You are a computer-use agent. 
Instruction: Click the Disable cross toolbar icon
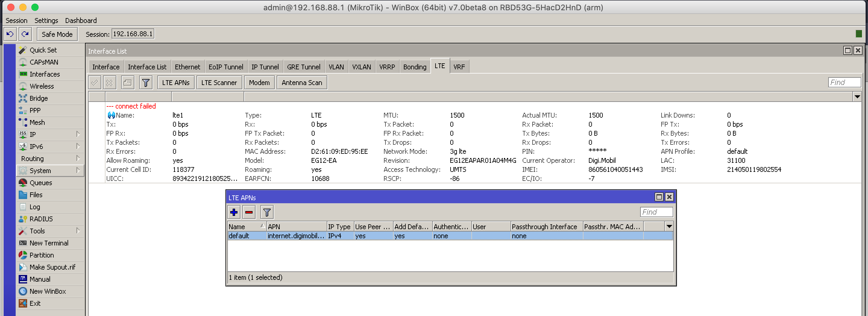(109, 83)
